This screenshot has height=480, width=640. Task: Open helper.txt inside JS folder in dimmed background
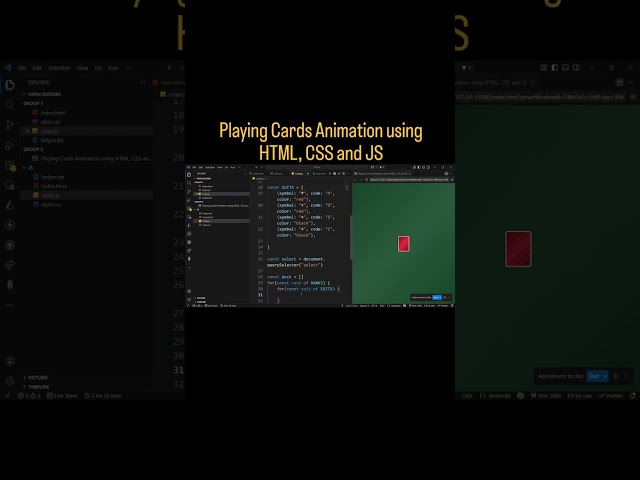click(52, 177)
